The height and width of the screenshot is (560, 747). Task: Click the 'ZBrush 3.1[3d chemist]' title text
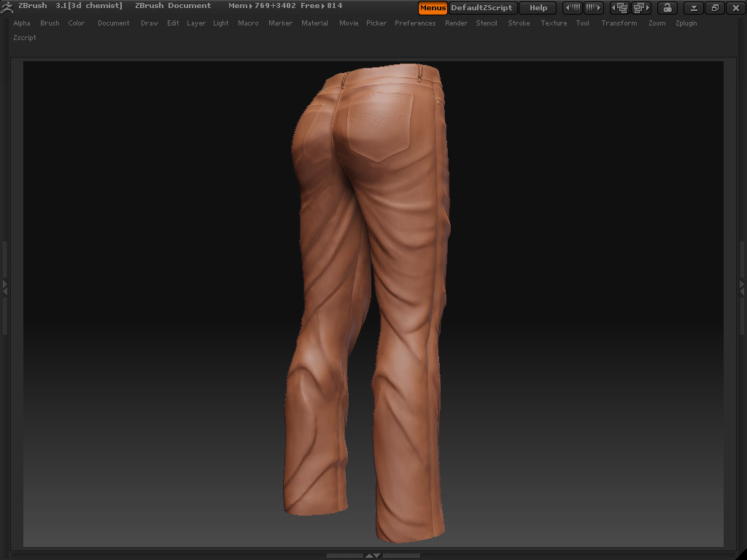pyautogui.click(x=70, y=6)
